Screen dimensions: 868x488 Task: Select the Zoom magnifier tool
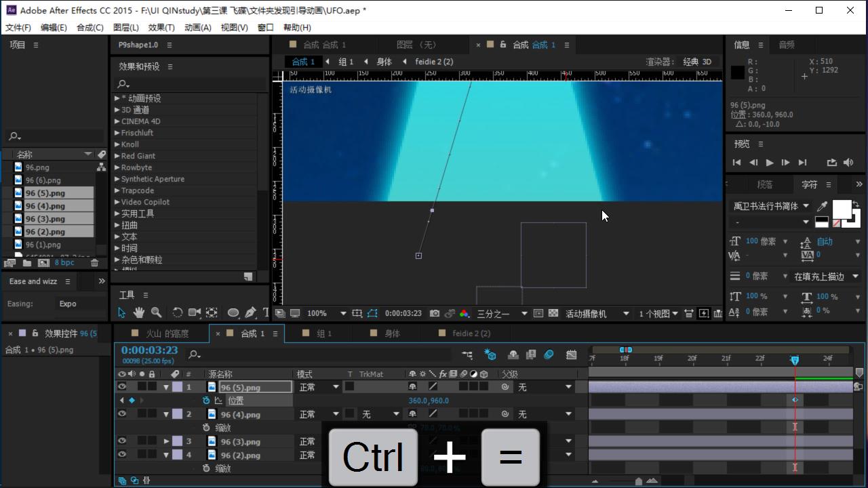point(157,312)
